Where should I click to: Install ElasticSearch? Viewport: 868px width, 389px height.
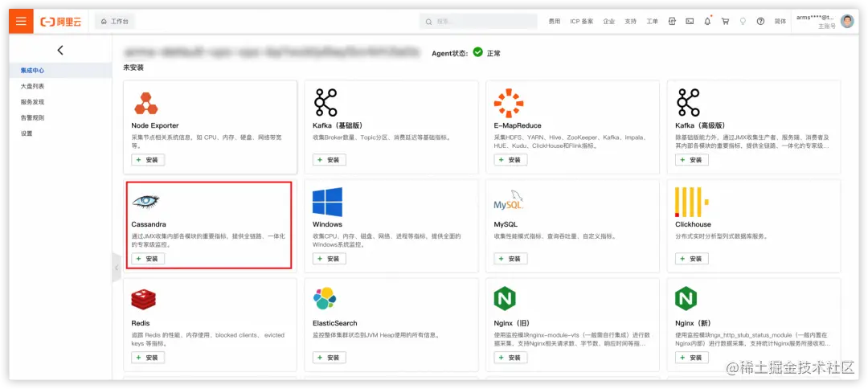coord(330,358)
